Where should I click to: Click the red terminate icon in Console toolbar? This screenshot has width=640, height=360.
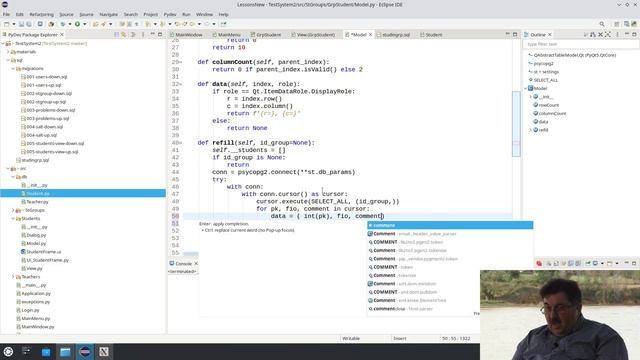pyautogui.click(x=539, y=264)
